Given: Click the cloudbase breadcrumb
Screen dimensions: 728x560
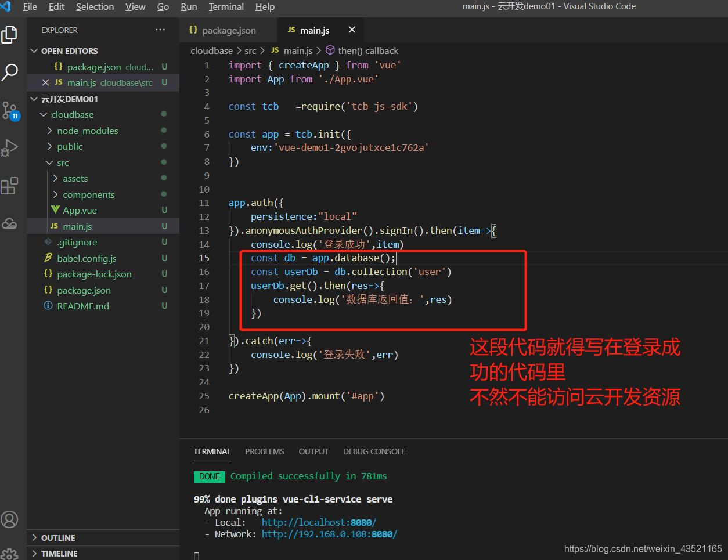Looking at the screenshot, I should click(211, 50).
